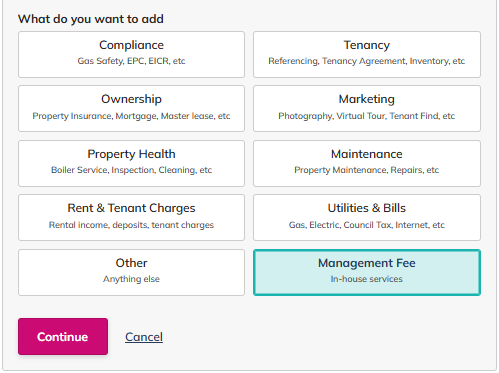Image resolution: width=499 pixels, height=373 pixels.
Task: Select the Marketing card
Action: point(367,108)
